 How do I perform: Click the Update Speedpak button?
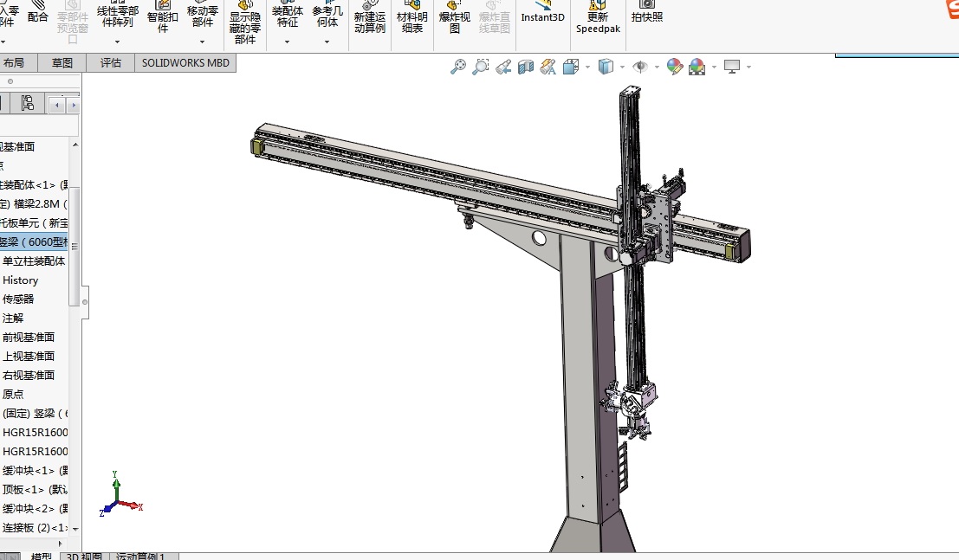coord(597,17)
